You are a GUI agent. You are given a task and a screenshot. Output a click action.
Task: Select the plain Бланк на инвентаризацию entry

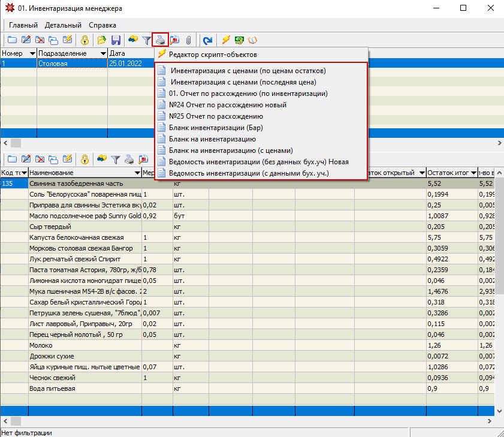tap(261, 139)
